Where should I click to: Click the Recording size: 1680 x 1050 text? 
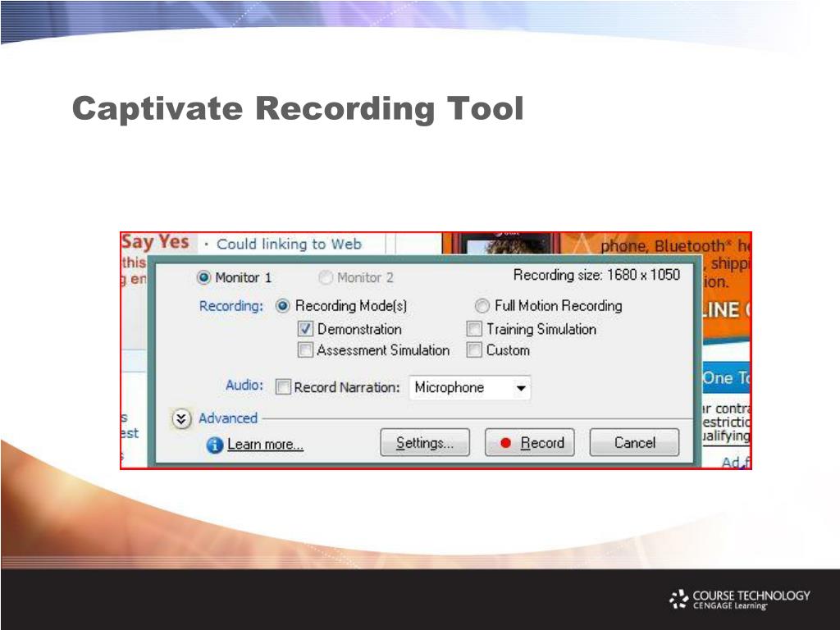(x=596, y=275)
